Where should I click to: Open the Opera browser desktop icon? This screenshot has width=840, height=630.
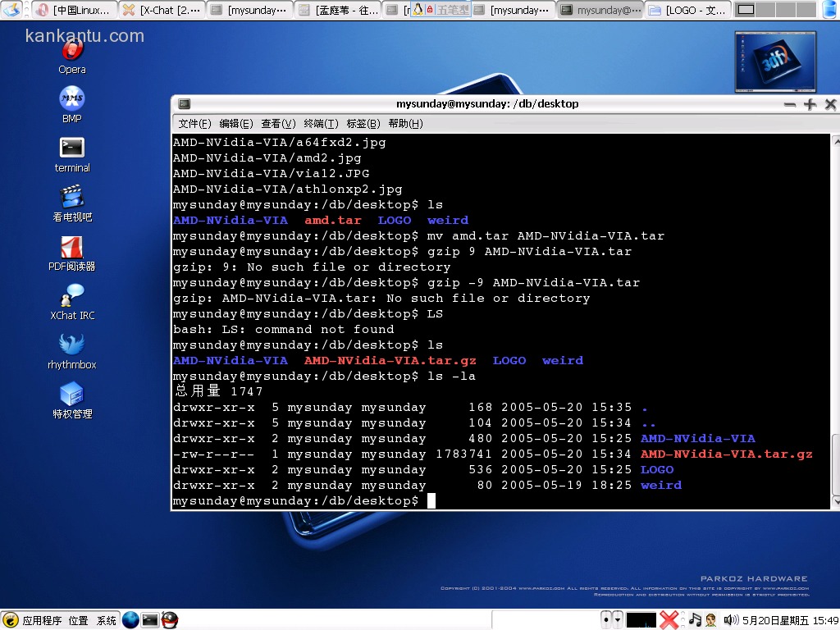point(72,51)
